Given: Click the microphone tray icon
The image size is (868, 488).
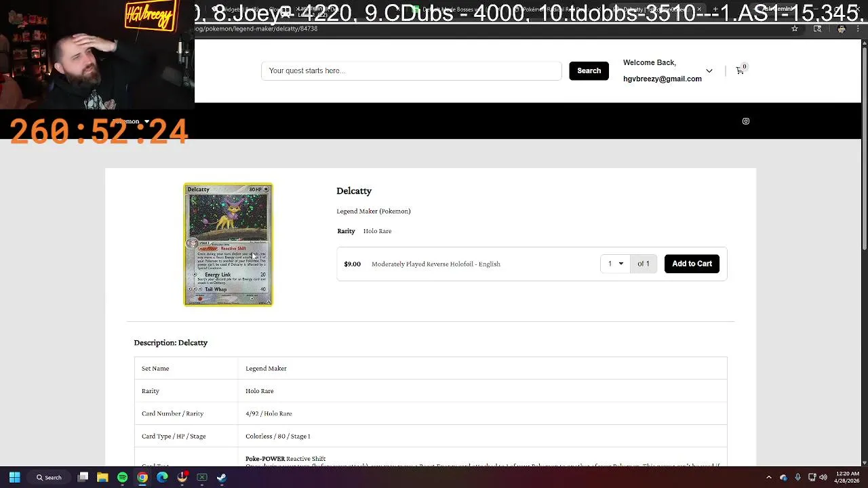Looking at the screenshot, I should click(797, 477).
